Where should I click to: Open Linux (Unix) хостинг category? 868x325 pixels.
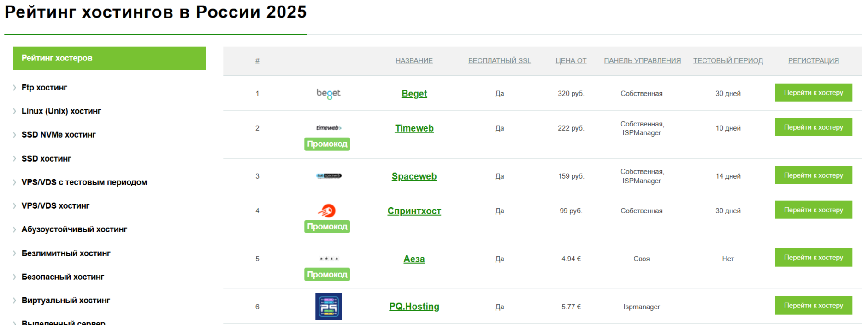tap(61, 111)
